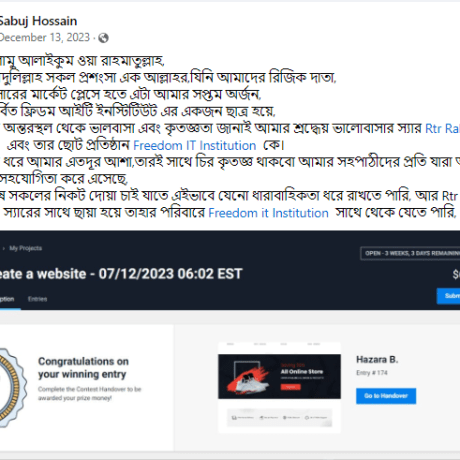Open the December 13, 2023 post timestamp
This screenshot has width=460, height=460.
[45, 37]
